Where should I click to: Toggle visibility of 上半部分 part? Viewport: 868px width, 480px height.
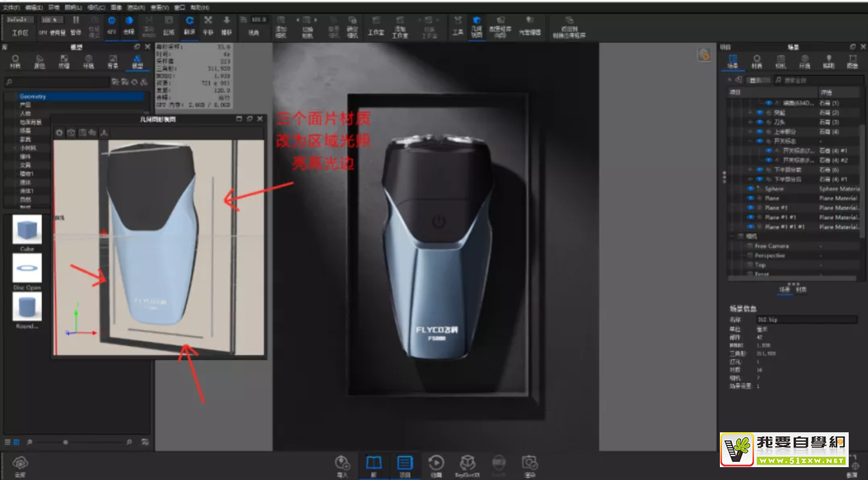pos(759,131)
